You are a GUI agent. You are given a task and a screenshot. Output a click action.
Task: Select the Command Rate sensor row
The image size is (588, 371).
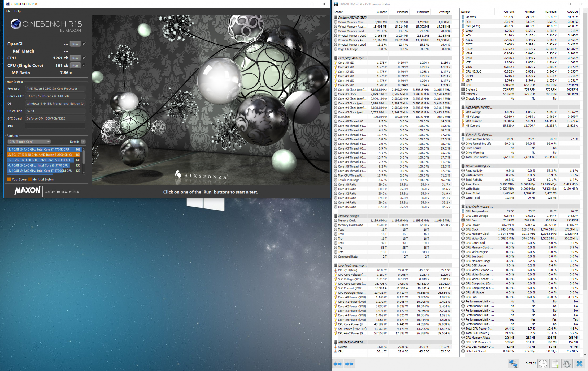point(393,257)
